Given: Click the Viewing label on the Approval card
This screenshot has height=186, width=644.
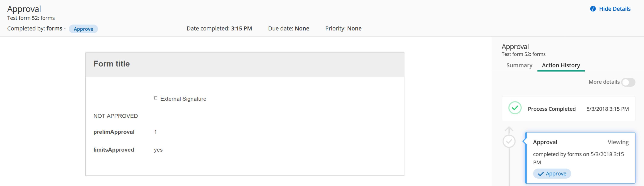Looking at the screenshot, I should point(618,142).
